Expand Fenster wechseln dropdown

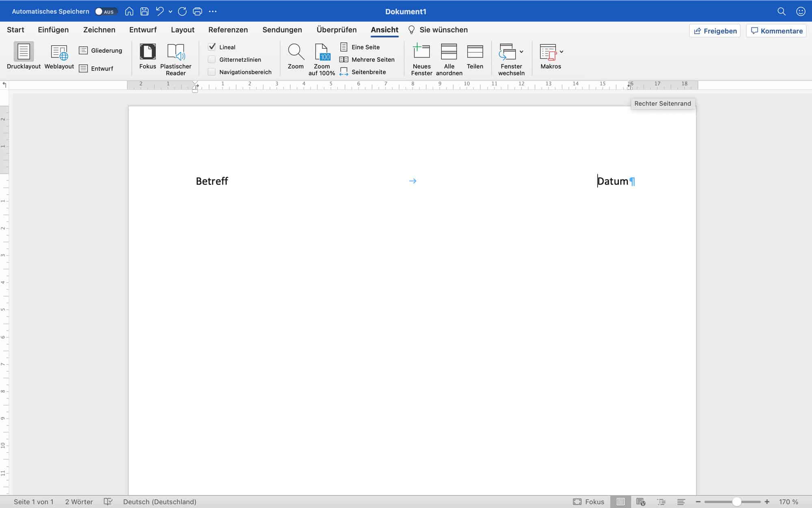(521, 52)
